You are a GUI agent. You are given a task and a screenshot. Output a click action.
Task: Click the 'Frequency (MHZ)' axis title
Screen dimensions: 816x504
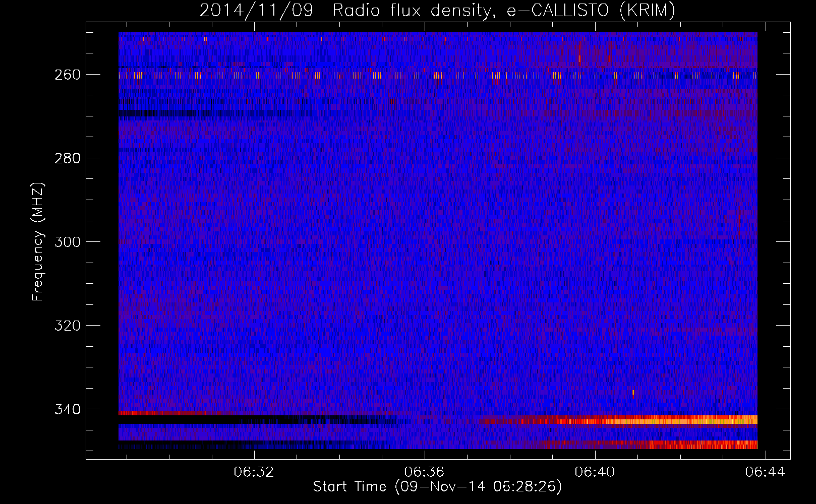click(38, 242)
